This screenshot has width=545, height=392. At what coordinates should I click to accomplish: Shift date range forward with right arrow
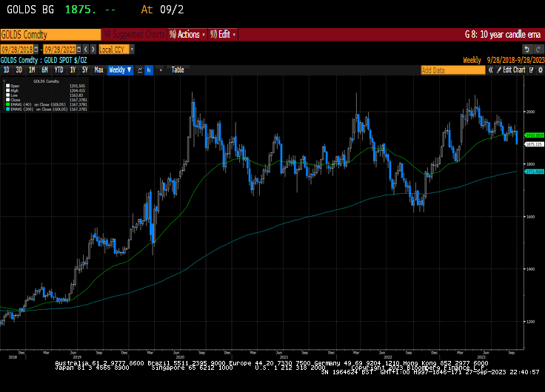(93, 50)
